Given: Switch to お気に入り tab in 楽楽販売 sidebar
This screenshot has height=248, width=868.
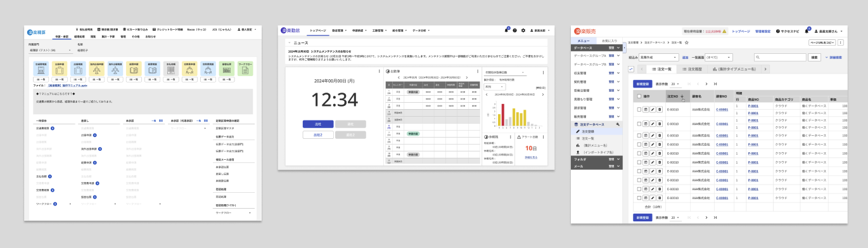Looking at the screenshot, I should click(610, 41).
